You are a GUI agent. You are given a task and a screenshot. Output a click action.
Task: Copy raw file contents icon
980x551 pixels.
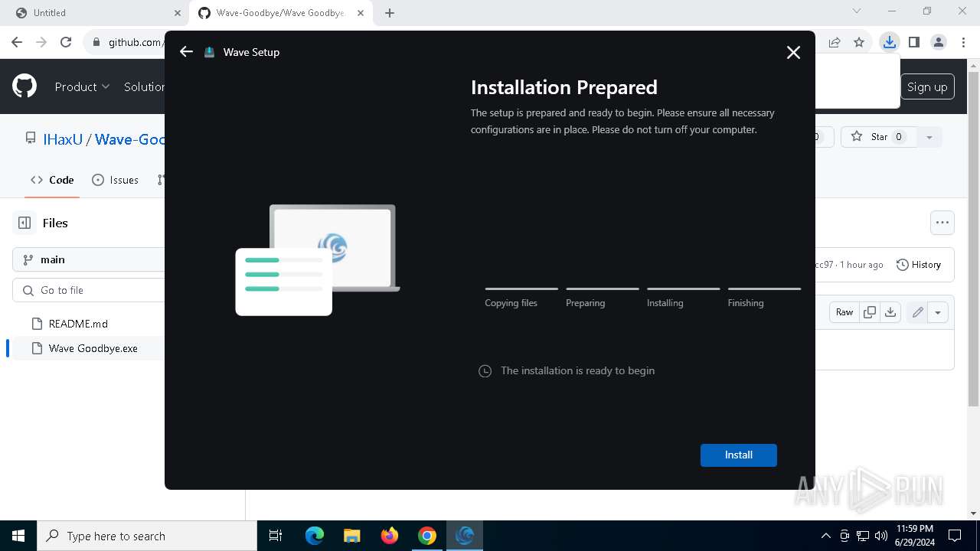coord(869,312)
